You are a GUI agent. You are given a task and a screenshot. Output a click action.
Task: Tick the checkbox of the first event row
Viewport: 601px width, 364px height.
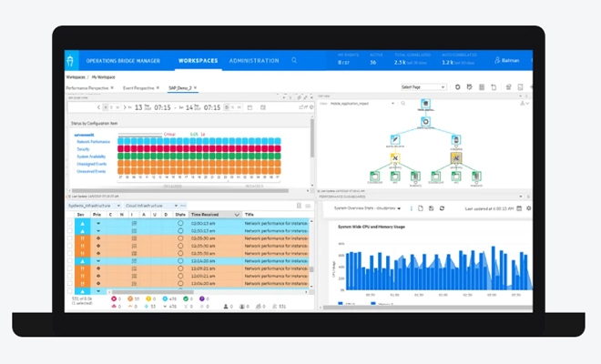70,223
